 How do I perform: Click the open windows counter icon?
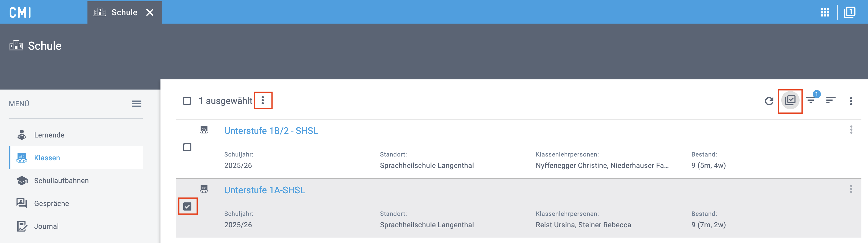coord(849,12)
